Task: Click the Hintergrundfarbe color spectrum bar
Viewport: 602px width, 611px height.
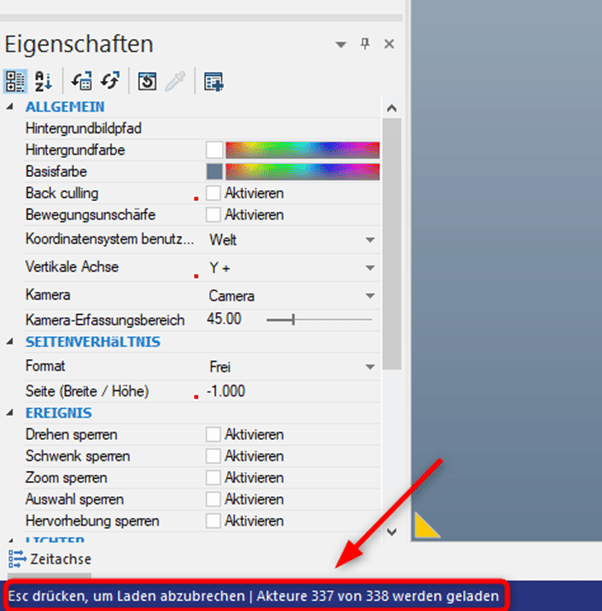Action: pos(302,150)
